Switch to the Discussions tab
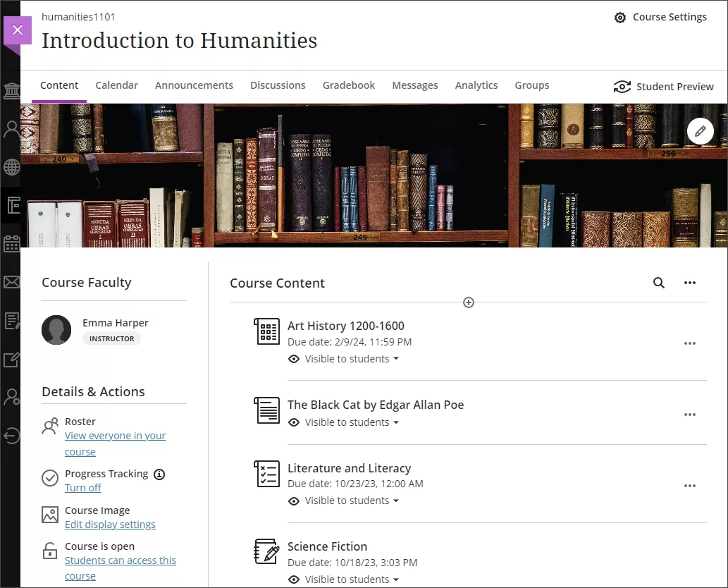 [x=278, y=85]
